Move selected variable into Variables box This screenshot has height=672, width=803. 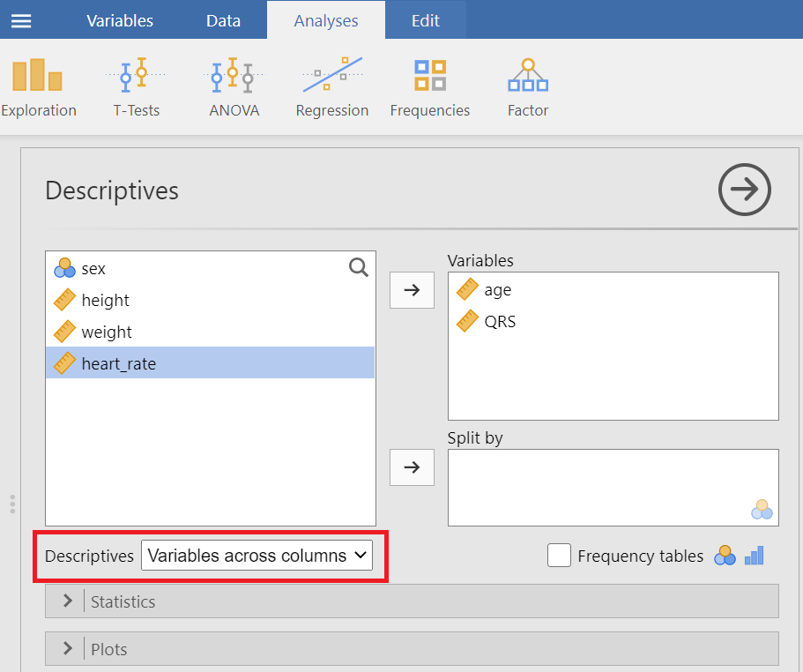[412, 290]
